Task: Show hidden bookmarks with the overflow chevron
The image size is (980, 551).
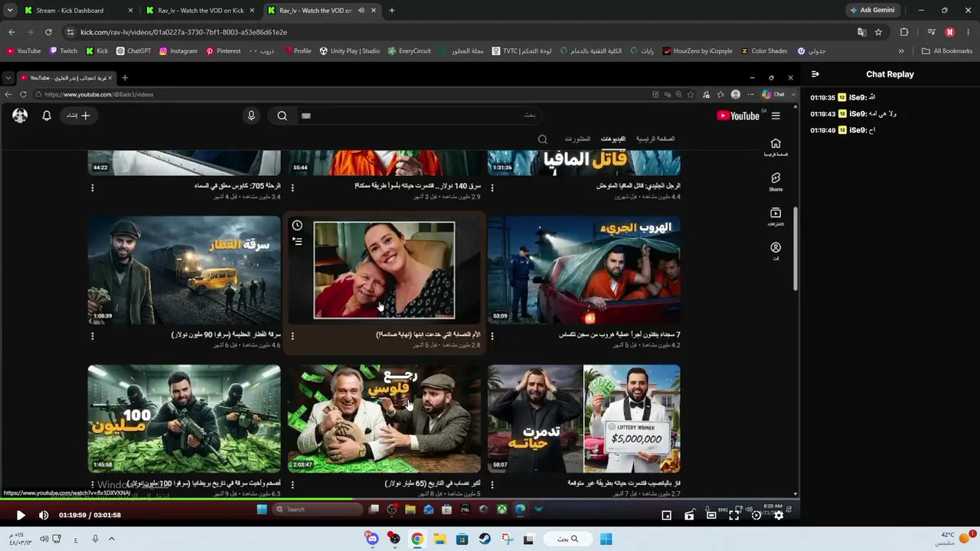Action: 901,51
